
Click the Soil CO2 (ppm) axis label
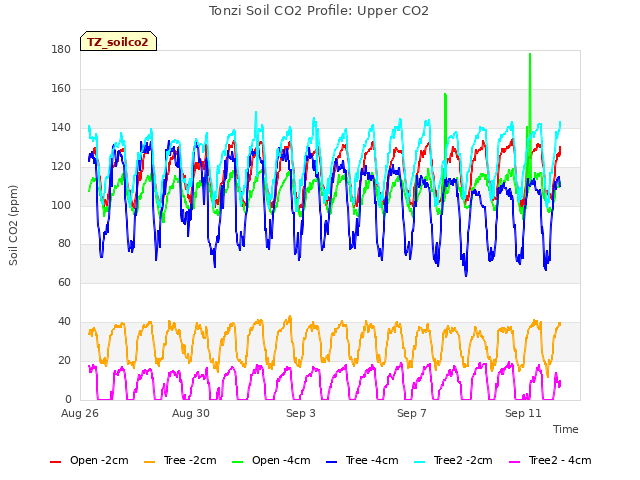click(x=13, y=225)
